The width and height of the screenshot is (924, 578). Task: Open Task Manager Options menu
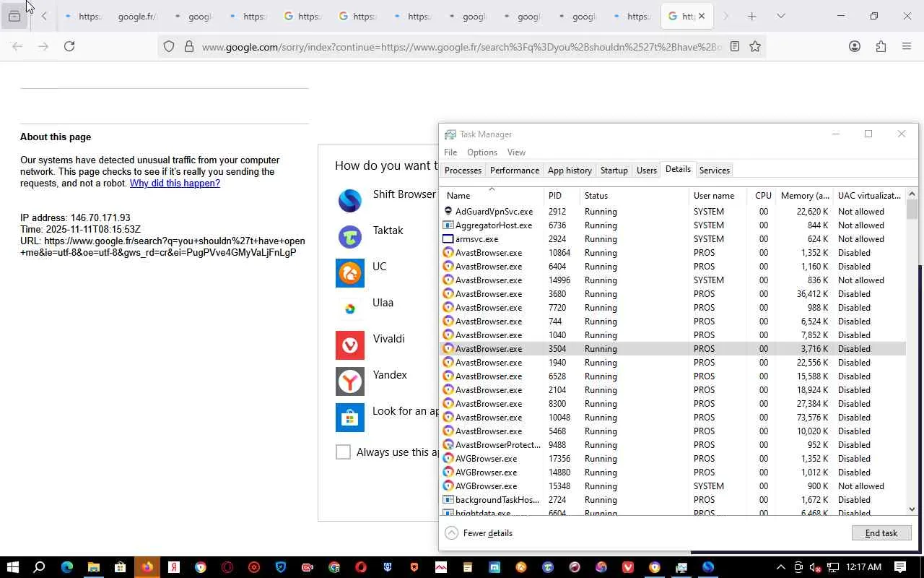482,152
